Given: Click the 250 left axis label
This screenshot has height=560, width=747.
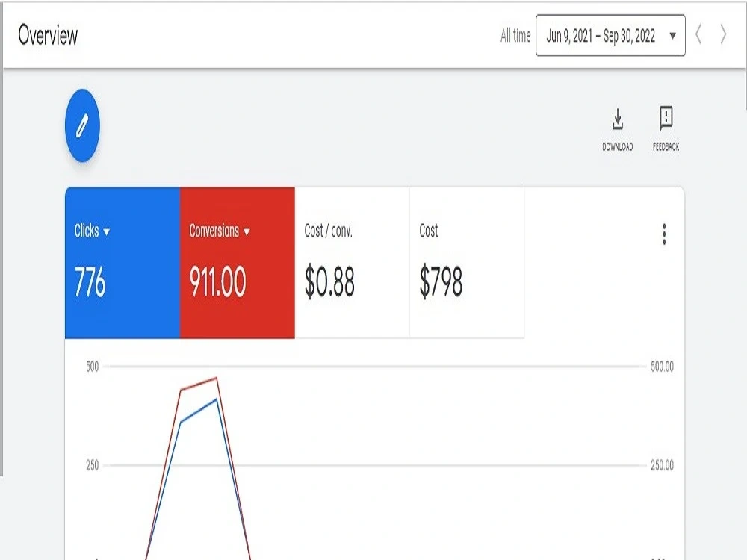Looking at the screenshot, I should coord(93,465).
